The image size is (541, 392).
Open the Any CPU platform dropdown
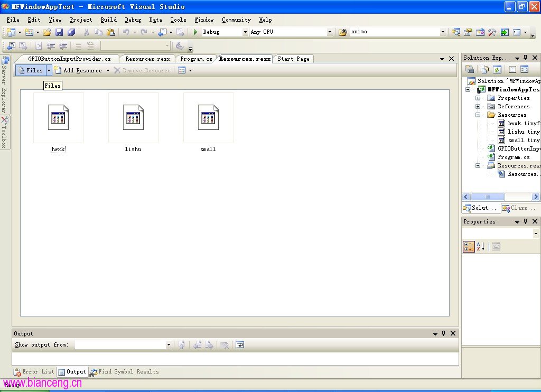330,32
